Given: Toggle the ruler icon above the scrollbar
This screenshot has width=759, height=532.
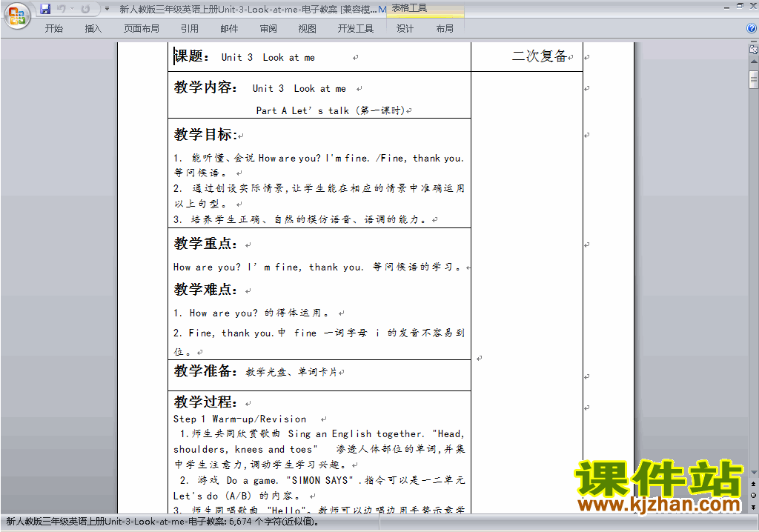Looking at the screenshot, I should pos(754,49).
